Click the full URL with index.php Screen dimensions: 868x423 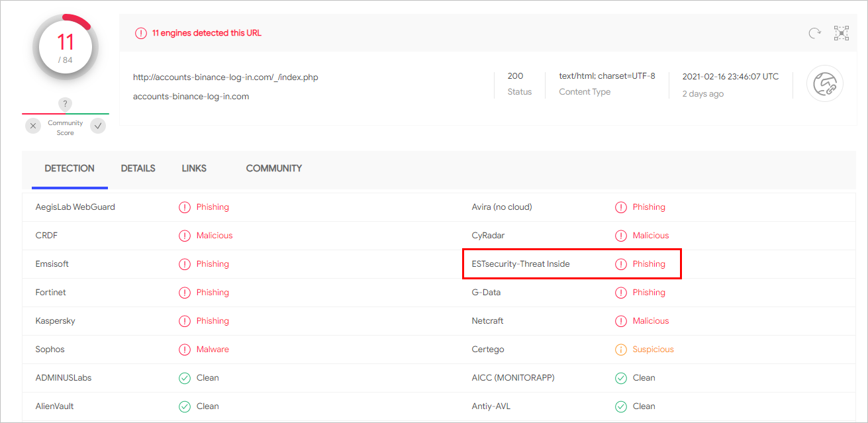tap(226, 77)
